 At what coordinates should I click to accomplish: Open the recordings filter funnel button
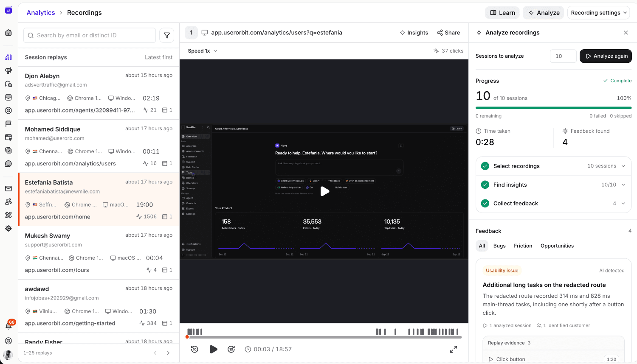[x=167, y=36]
